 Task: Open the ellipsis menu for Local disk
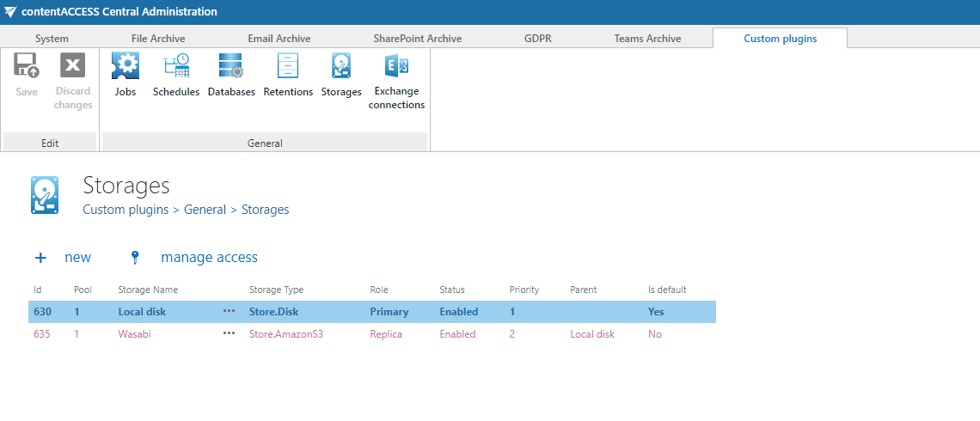230,311
